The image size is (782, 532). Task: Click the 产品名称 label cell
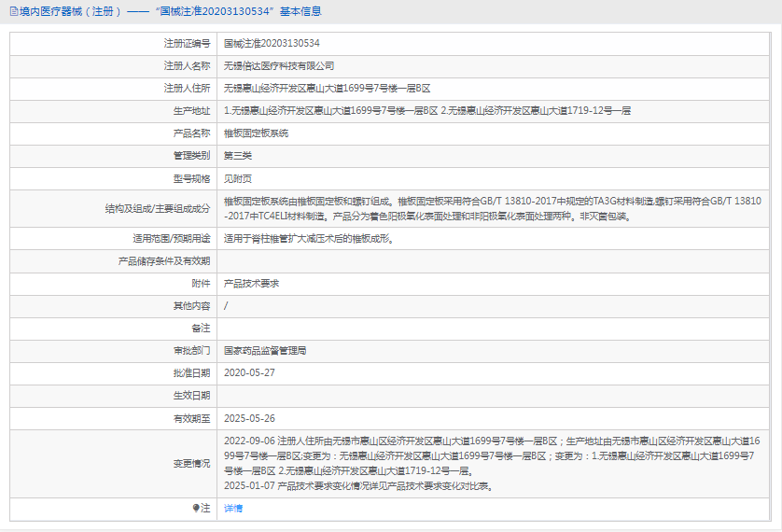click(113, 133)
